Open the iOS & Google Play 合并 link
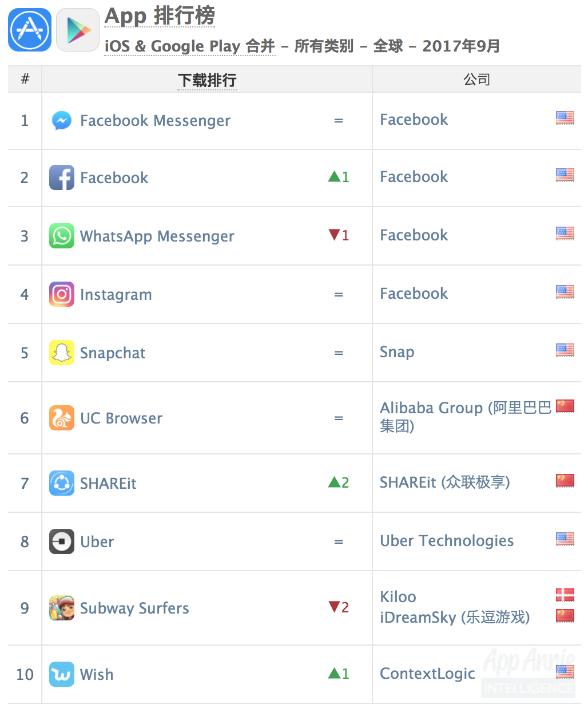588x712 pixels. pos(190,46)
